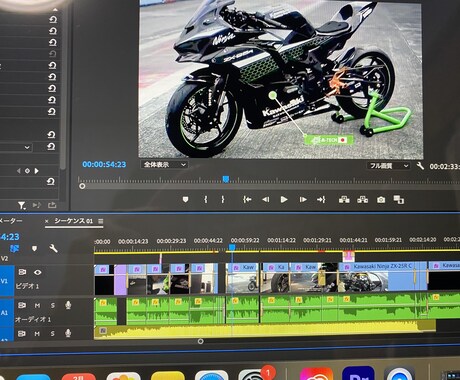
Task: Open the 全体表示 zoom level dropdown
Action: click(x=164, y=164)
